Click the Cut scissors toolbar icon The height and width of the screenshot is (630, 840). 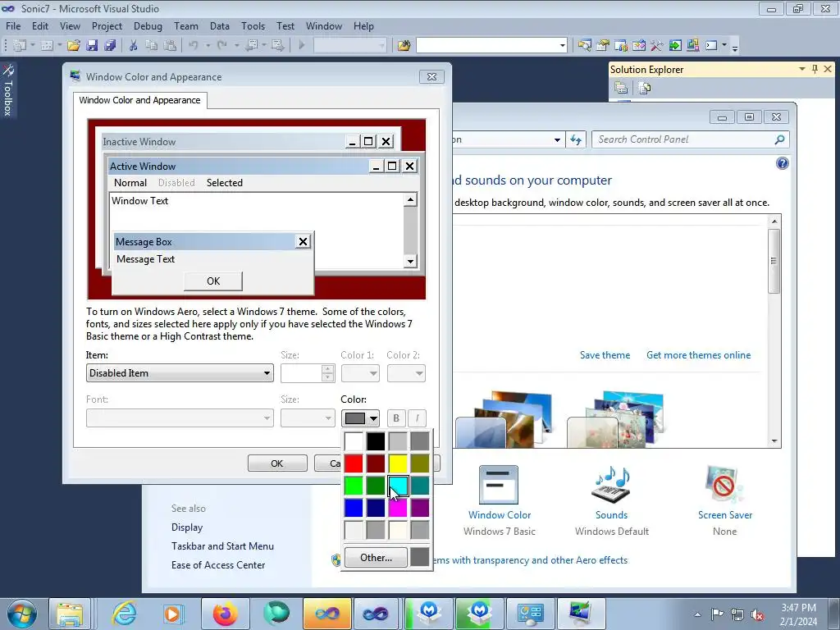pyautogui.click(x=134, y=46)
